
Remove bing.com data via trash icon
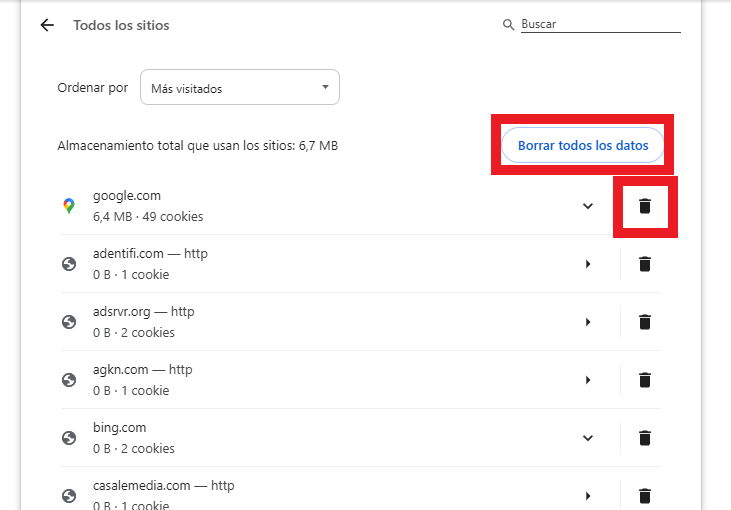point(645,438)
